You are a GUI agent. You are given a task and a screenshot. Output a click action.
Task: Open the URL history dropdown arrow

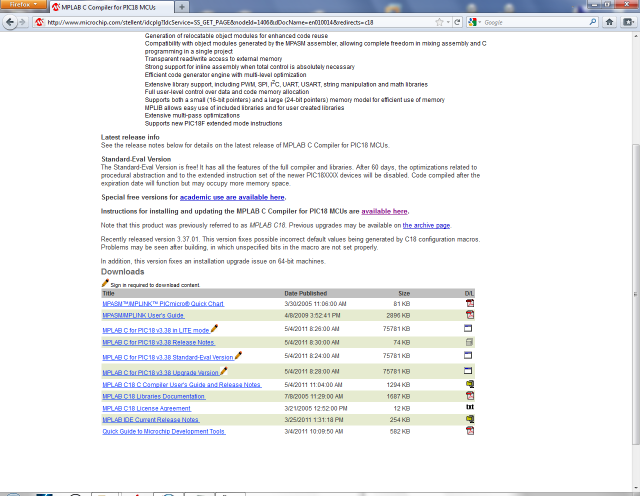click(448, 22)
